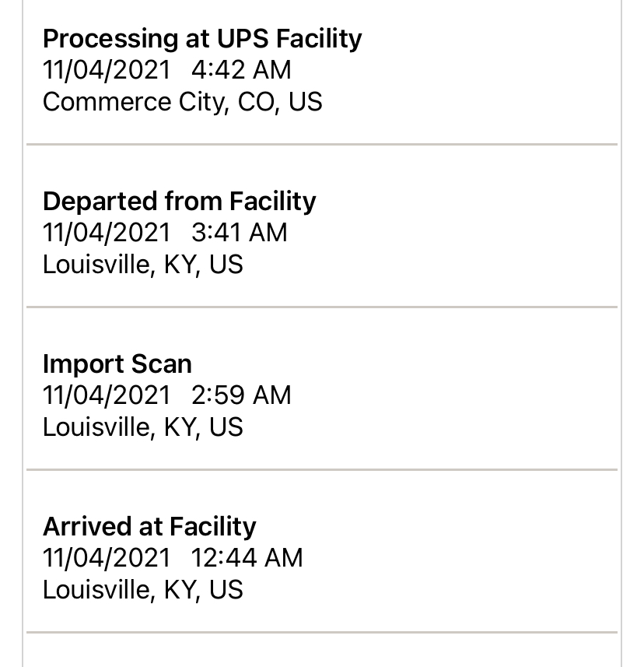Select the Commerce City, CO, US location

pos(182,103)
